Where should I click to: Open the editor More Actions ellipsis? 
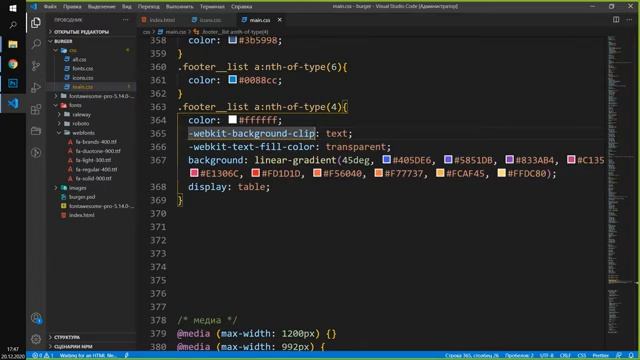[629, 20]
